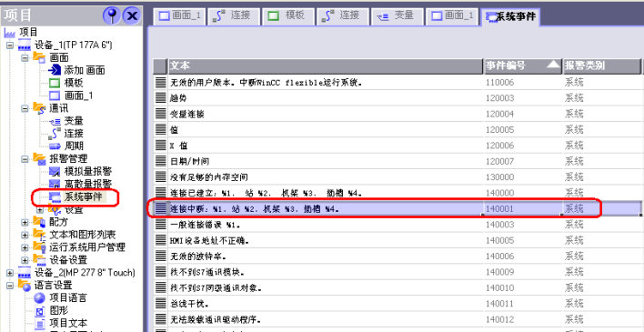This screenshot has width=644, height=332.
Task: Collapse the 画面 folder
Action: click(25, 58)
